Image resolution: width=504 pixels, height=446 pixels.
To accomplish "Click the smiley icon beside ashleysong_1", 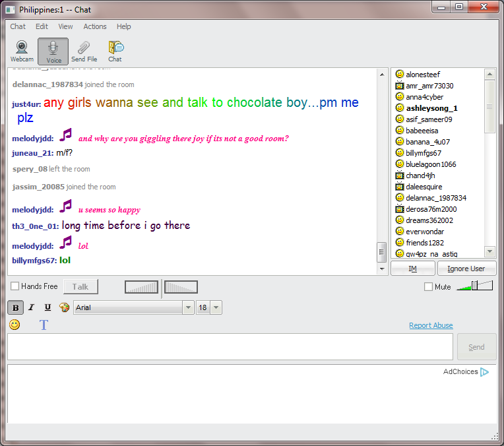I will [x=399, y=108].
